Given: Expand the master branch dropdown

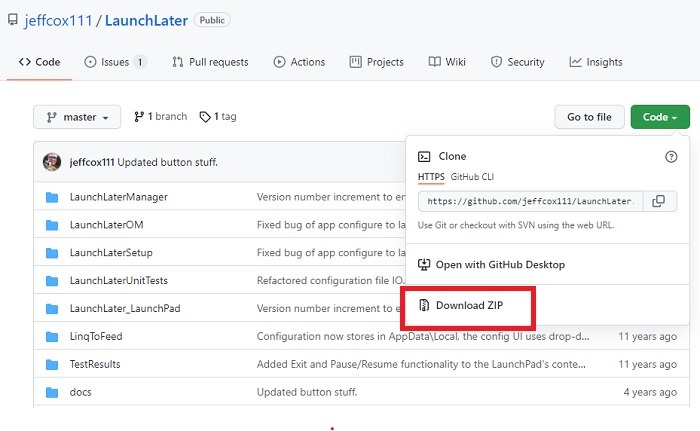Looking at the screenshot, I should [x=77, y=117].
